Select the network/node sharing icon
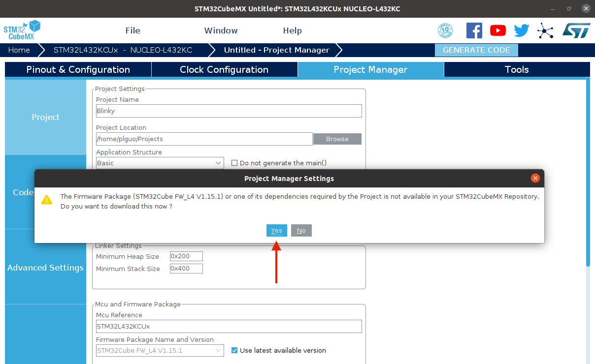This screenshot has height=364, width=595. coord(545,30)
